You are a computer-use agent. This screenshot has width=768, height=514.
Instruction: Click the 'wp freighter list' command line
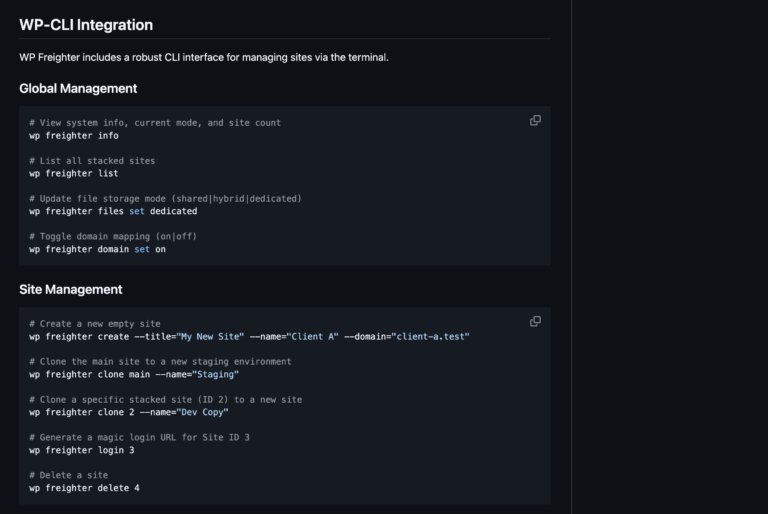[74, 173]
